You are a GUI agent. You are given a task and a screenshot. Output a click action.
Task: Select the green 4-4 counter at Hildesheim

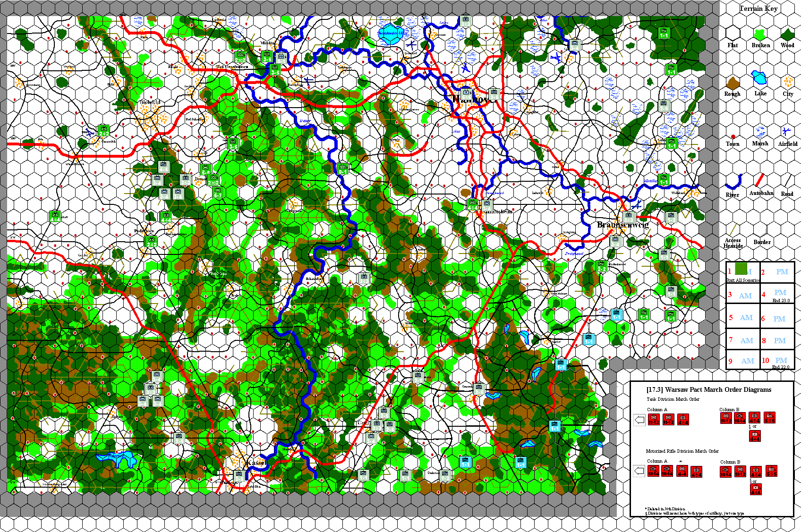[472, 204]
